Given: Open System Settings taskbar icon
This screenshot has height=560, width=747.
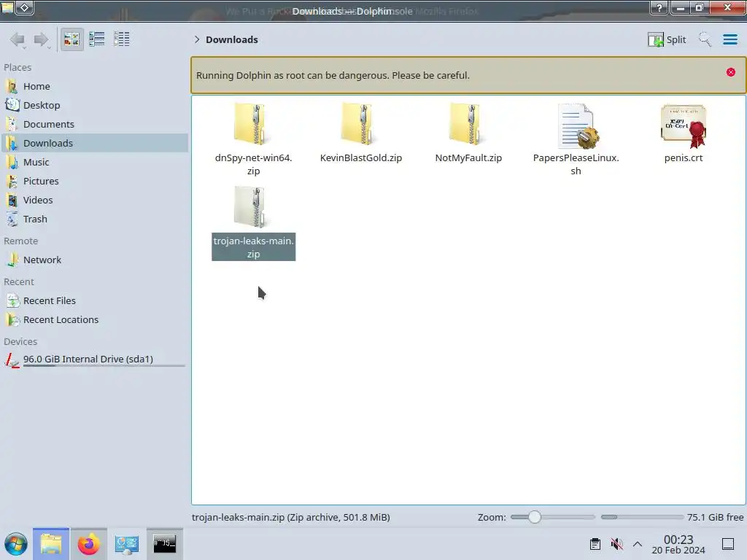Looking at the screenshot, I should 127,544.
